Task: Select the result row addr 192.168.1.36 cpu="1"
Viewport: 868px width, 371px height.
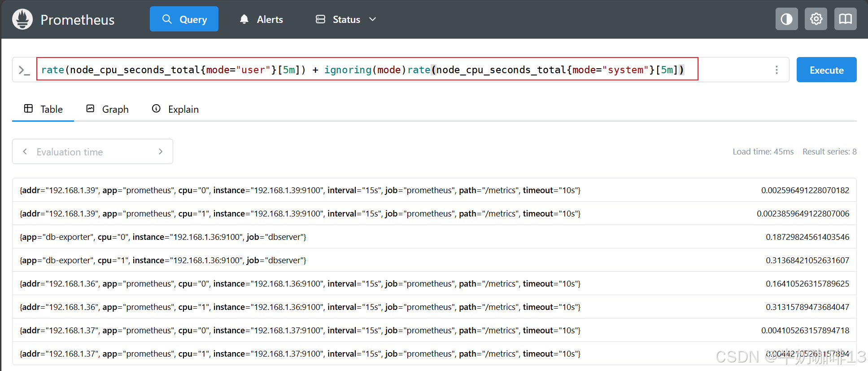Action: [434, 307]
